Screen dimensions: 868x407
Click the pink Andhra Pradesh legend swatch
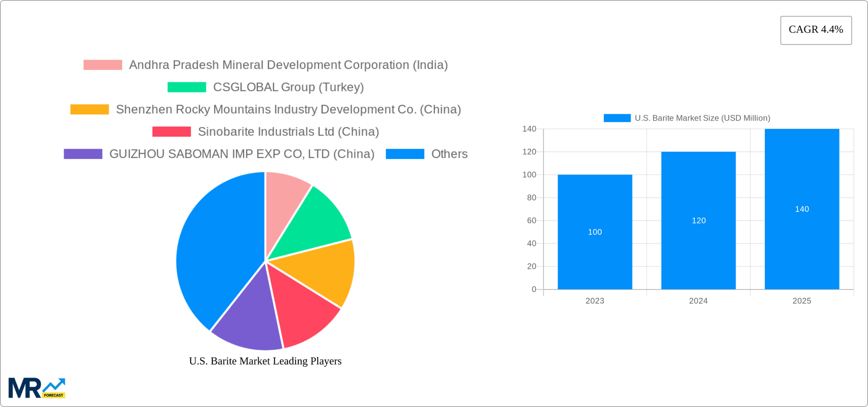click(x=102, y=65)
